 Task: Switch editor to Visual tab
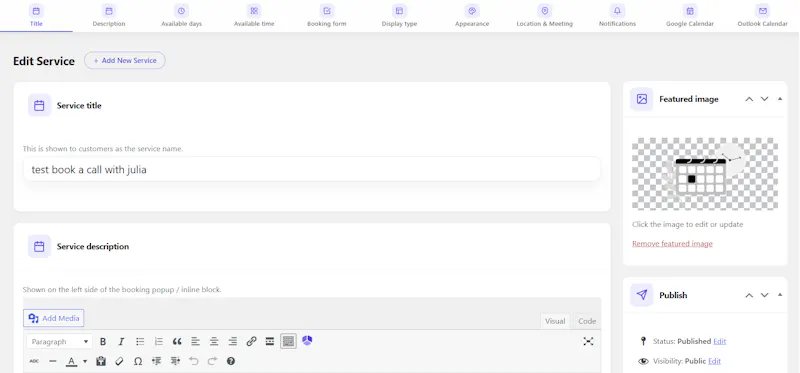(x=555, y=321)
